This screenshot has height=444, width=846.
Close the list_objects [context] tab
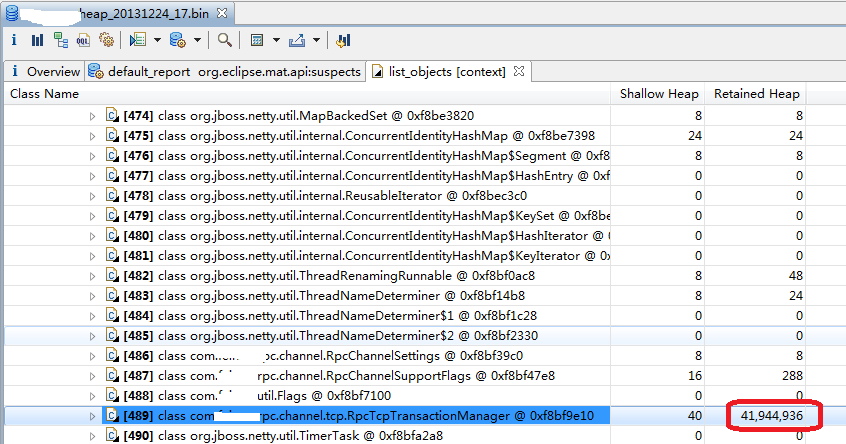[x=519, y=71]
